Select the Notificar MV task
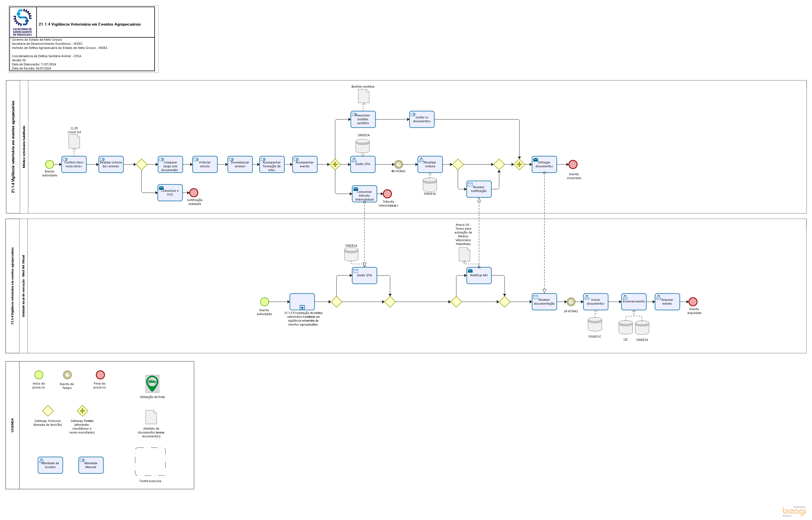The image size is (812, 520). 479,276
